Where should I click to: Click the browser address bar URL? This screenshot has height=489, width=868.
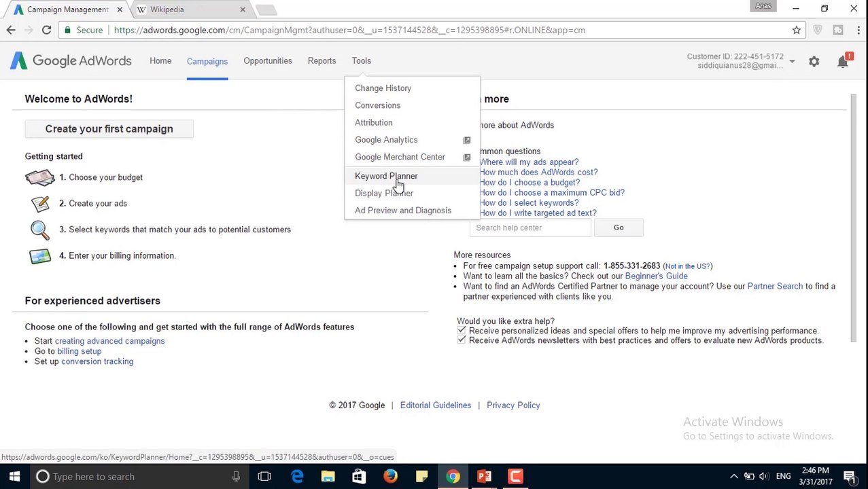[x=349, y=30]
